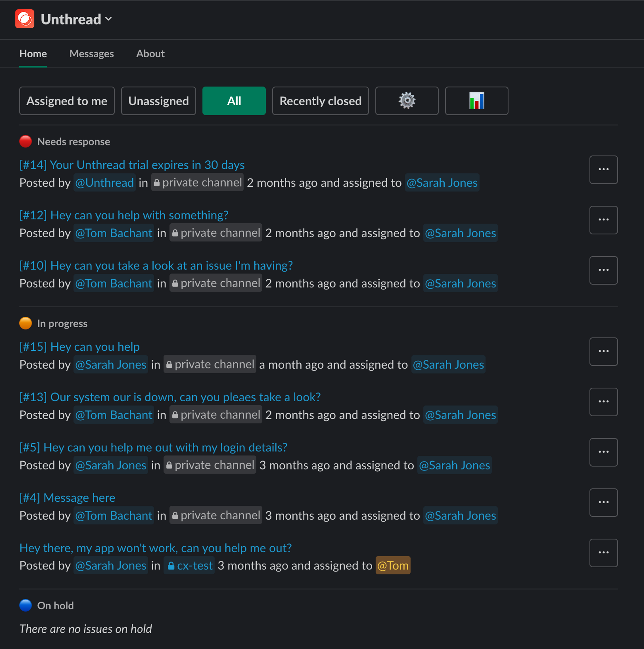The width and height of the screenshot is (644, 649).
Task: Switch to the Messages tab
Action: click(x=91, y=53)
